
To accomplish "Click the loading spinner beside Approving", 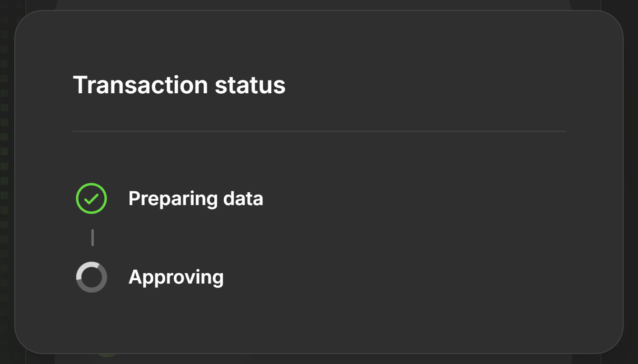I will pyautogui.click(x=91, y=277).
